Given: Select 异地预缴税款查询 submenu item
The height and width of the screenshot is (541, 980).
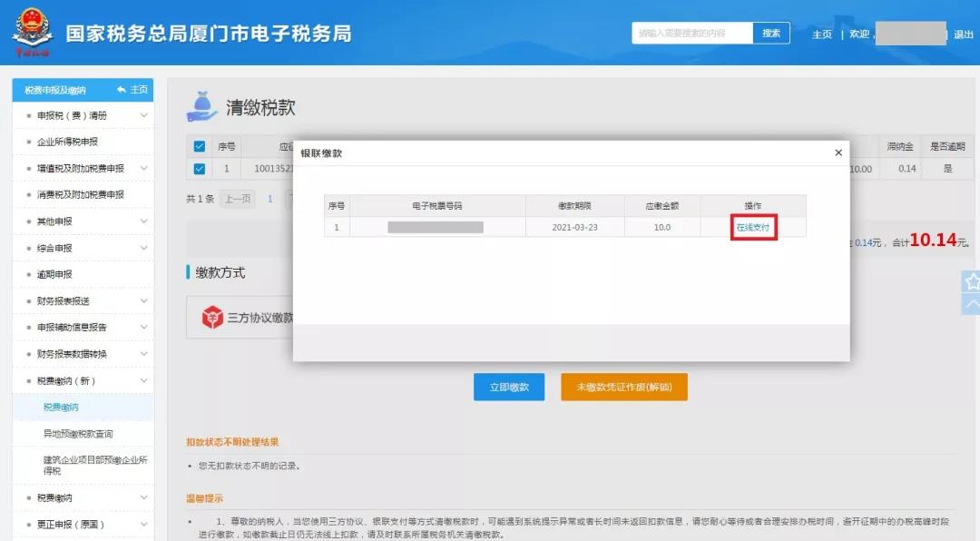Looking at the screenshot, I should tap(78, 433).
